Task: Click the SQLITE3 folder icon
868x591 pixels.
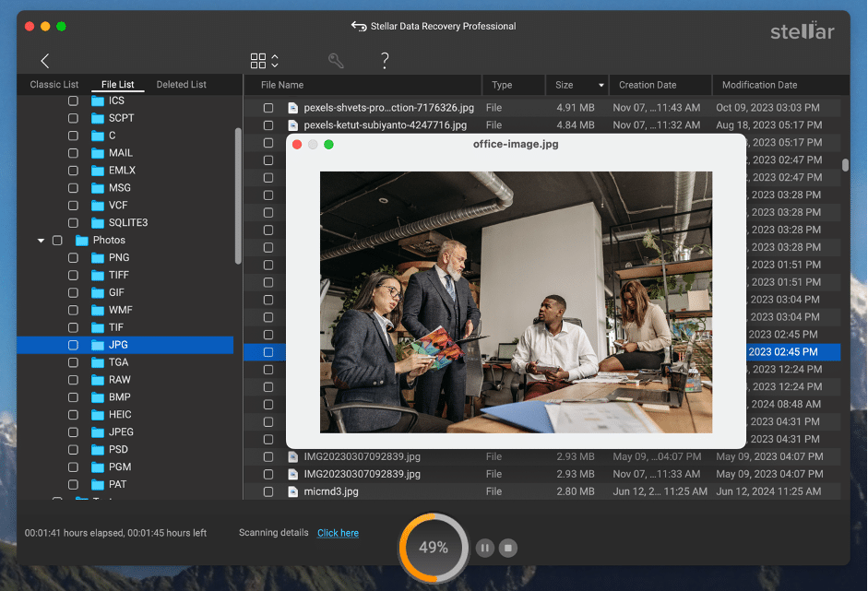Action: tap(98, 223)
